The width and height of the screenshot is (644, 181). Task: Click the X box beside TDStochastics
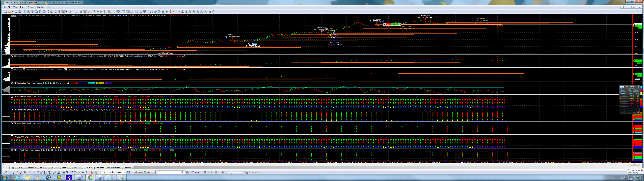12,83
